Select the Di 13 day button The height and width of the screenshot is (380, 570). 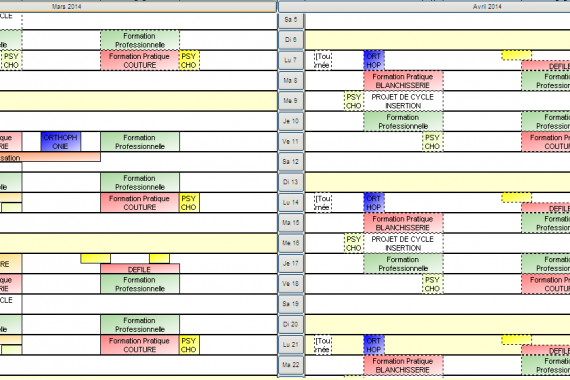[291, 182]
